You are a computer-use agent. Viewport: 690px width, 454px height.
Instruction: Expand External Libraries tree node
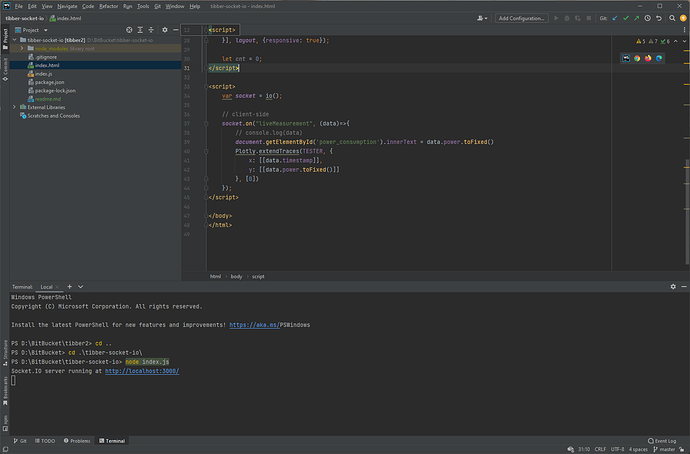click(14, 107)
